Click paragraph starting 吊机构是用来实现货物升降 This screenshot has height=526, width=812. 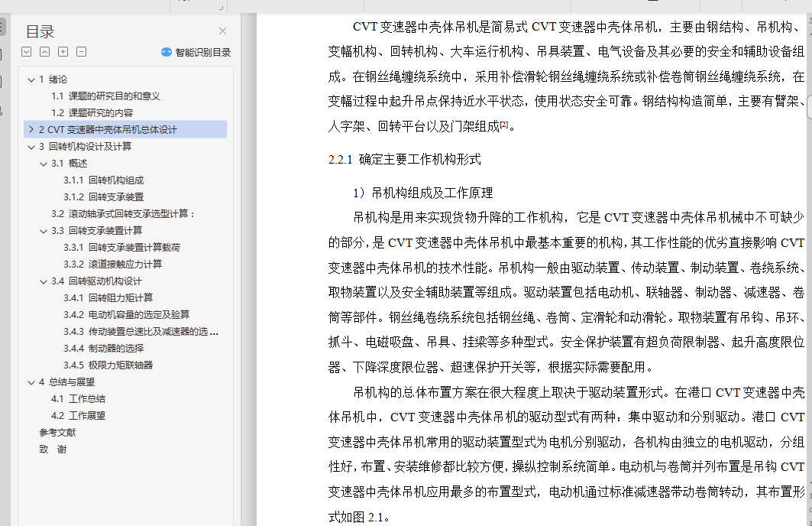(x=566, y=293)
